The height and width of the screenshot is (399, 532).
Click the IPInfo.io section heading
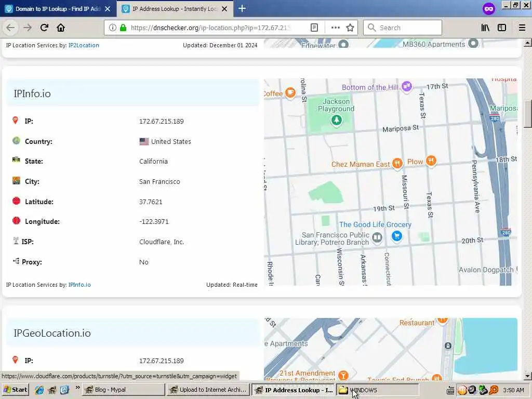(x=32, y=94)
